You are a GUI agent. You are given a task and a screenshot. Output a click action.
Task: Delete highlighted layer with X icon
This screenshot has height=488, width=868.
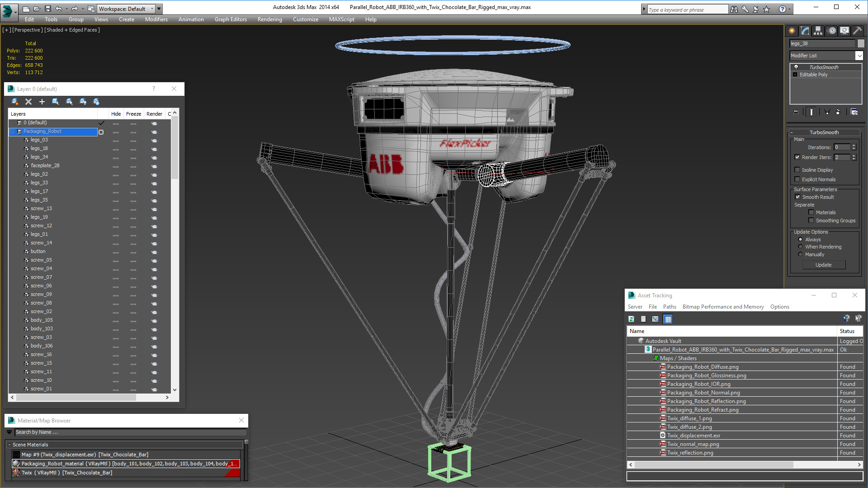coord(28,102)
